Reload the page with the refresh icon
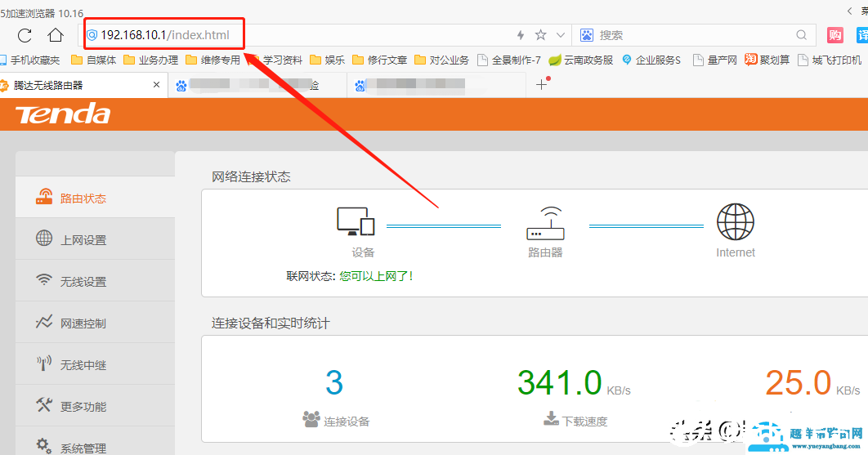Viewport: 868px width, 455px height. pyautogui.click(x=25, y=35)
